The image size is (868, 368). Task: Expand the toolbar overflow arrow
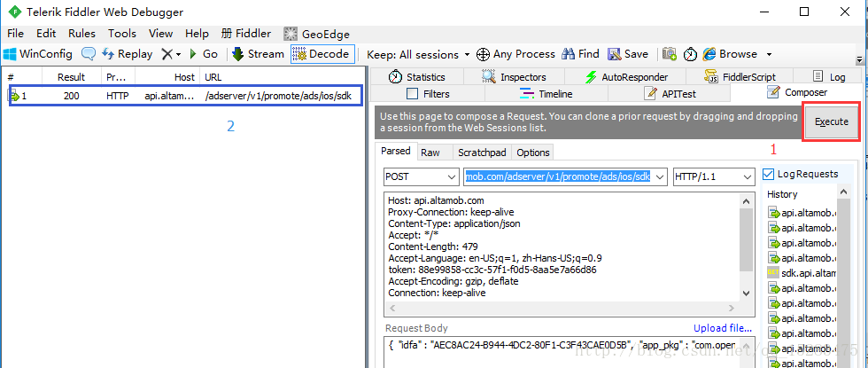[859, 59]
